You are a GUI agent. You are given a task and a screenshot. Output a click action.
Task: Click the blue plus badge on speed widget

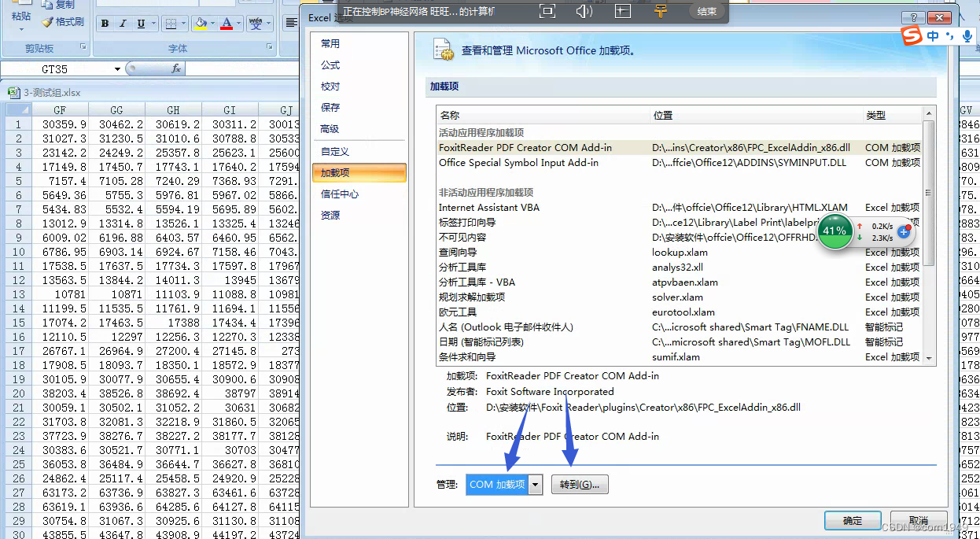pos(904,232)
